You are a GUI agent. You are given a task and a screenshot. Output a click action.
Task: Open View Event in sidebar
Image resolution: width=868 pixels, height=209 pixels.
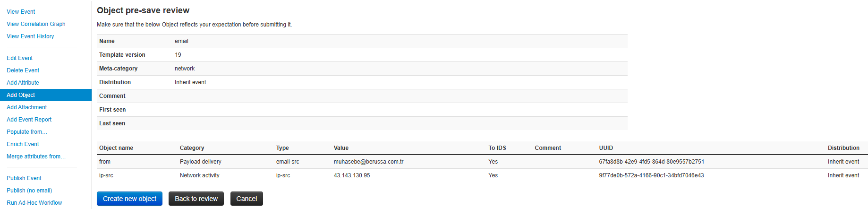coord(21,12)
